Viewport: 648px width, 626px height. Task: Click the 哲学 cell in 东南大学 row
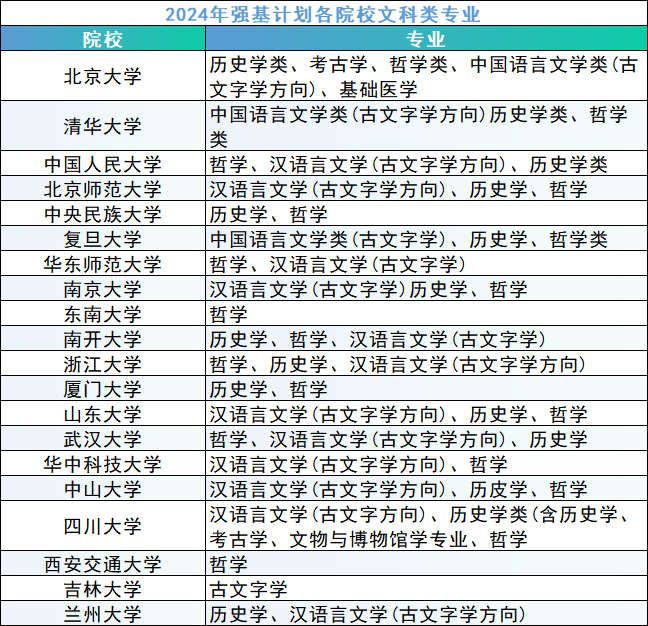coord(426,314)
